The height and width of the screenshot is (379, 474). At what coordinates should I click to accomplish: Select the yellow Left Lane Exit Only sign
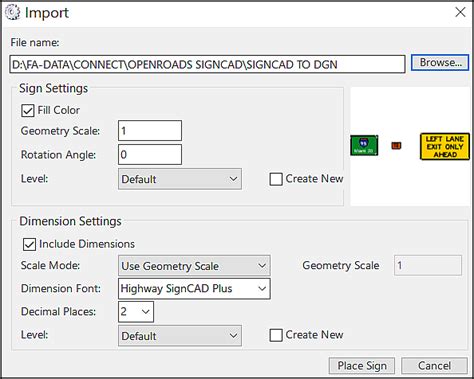click(445, 146)
